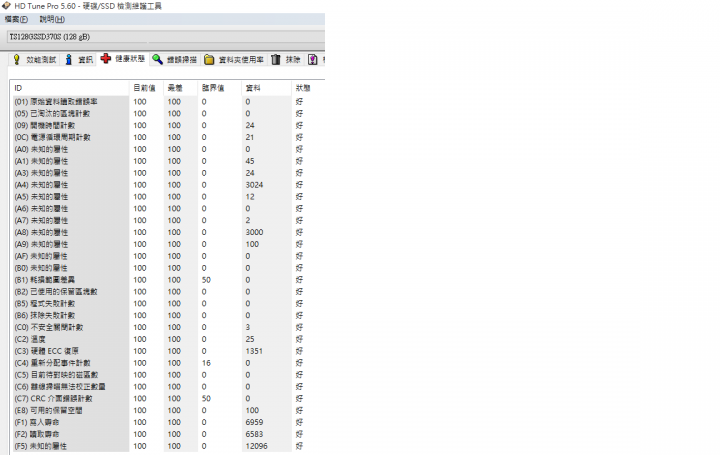Click the document icon on the partially hidden last tab
The height and width of the screenshot is (455, 720).
(313, 60)
